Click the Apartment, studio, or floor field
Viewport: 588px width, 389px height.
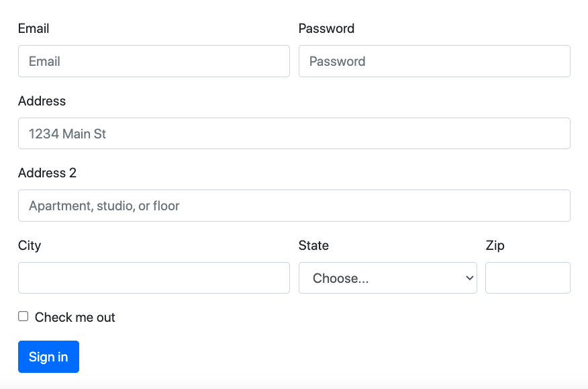(x=294, y=206)
